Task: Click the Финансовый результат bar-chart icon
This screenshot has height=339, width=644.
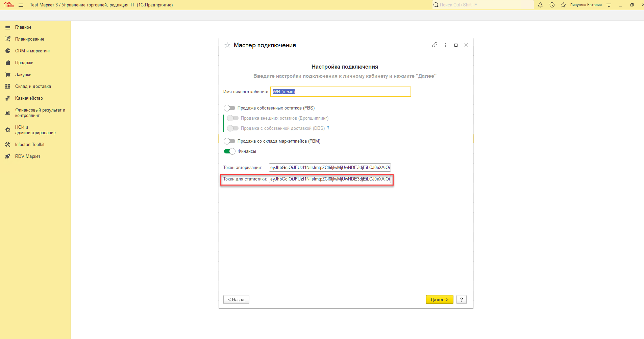Action: [8, 113]
